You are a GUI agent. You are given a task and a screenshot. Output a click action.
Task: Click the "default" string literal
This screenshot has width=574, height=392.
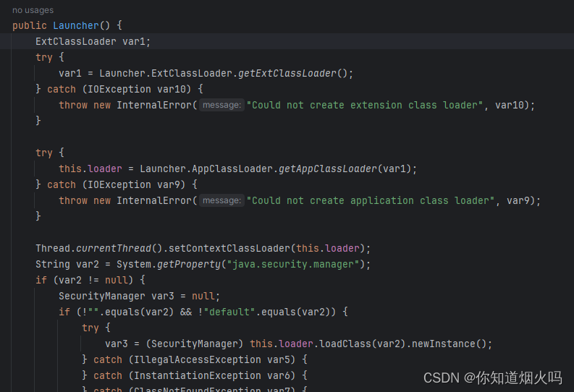point(229,312)
